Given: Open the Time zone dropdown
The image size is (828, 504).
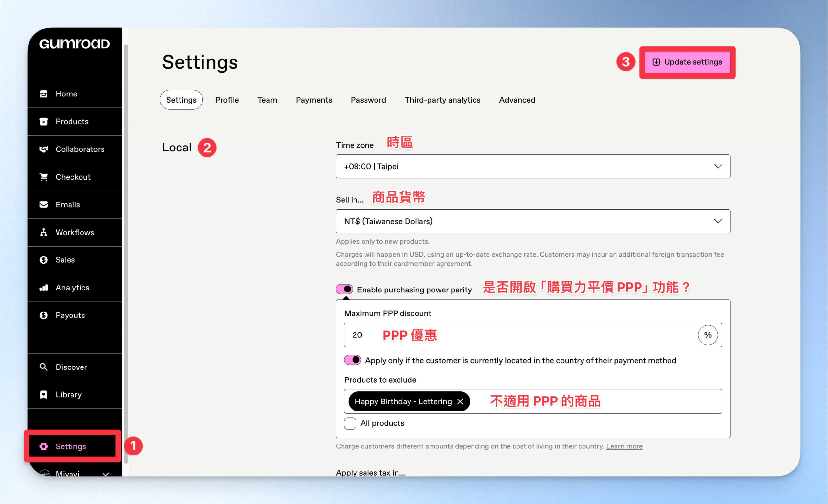Looking at the screenshot, I should pyautogui.click(x=533, y=166).
